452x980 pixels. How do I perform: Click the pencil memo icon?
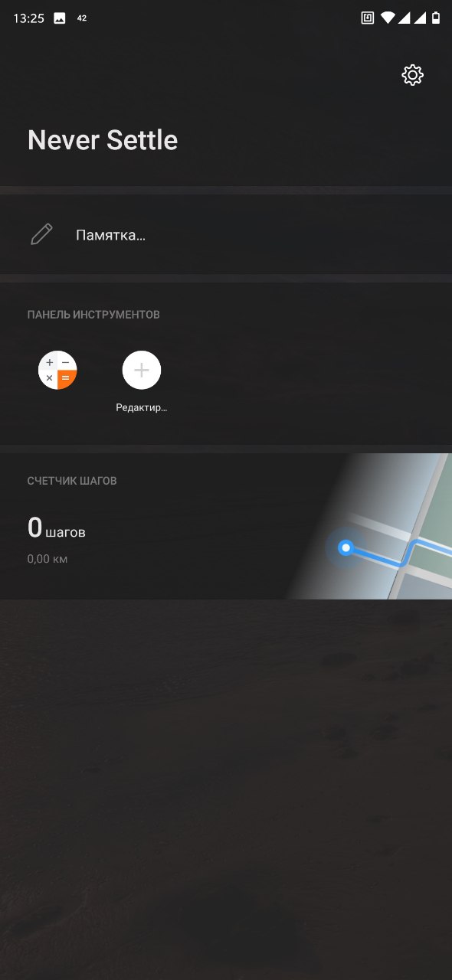click(41, 234)
